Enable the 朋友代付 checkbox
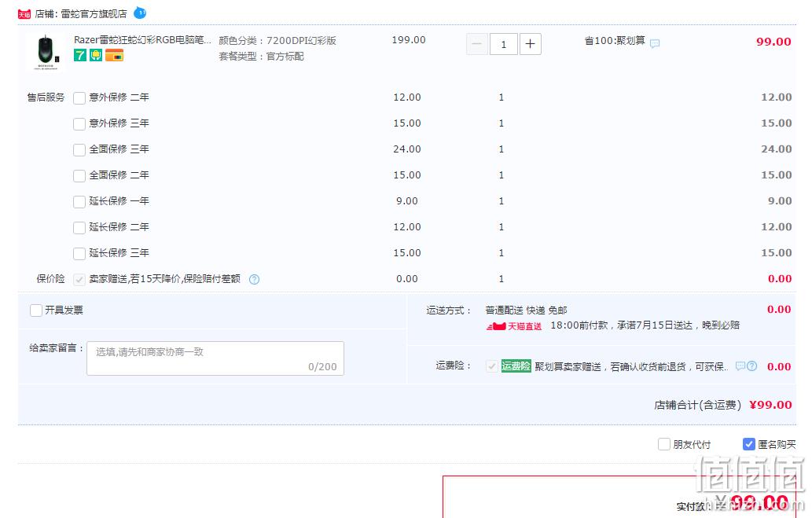The height and width of the screenshot is (518, 812). click(664, 444)
